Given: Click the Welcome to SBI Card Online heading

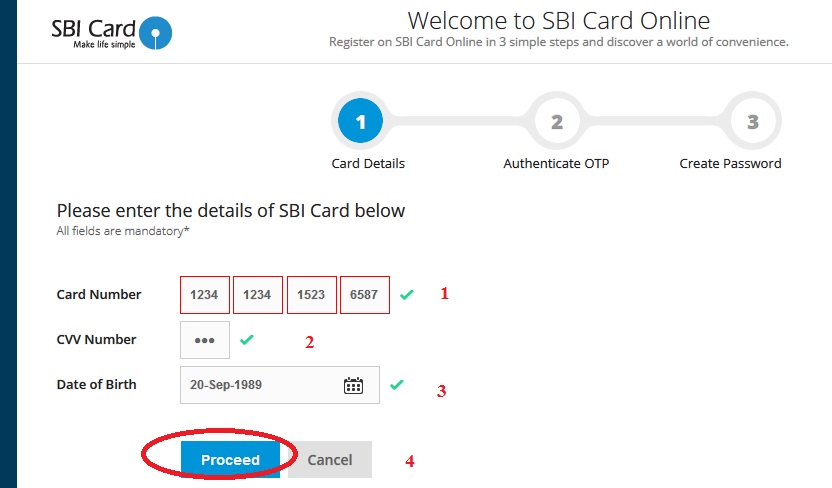Looking at the screenshot, I should (559, 21).
